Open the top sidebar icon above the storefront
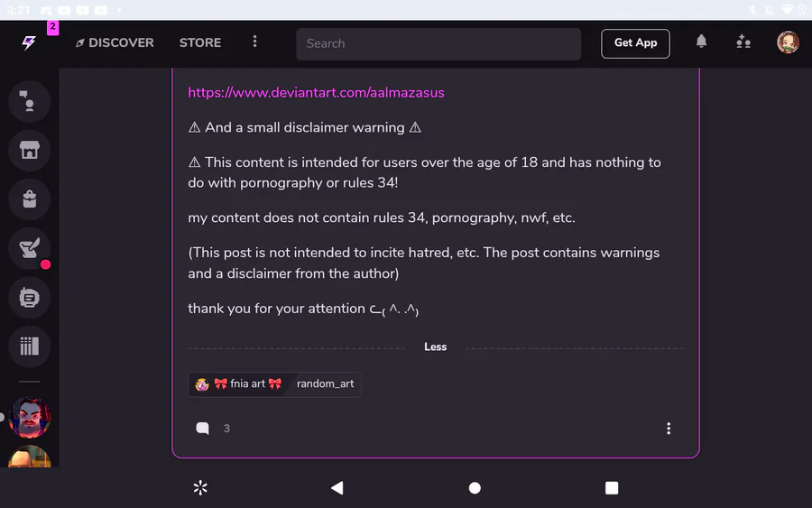This screenshot has width=812, height=508. pos(29,102)
